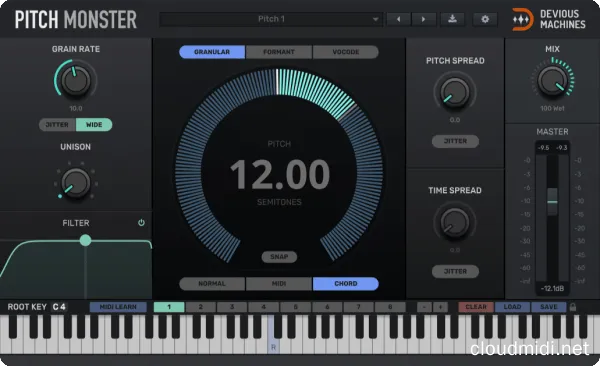Click the Load button
The width and height of the screenshot is (600, 366).
point(512,307)
